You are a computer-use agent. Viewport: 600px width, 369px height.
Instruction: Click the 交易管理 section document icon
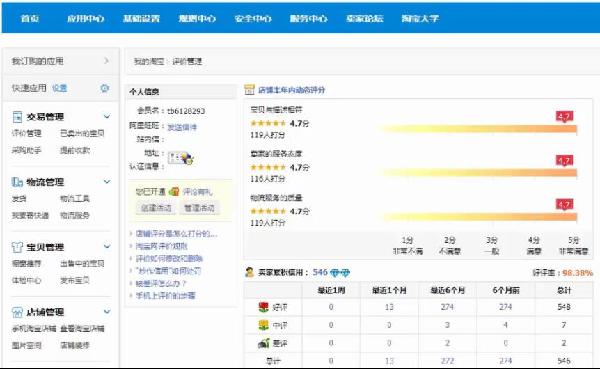[x=17, y=117]
